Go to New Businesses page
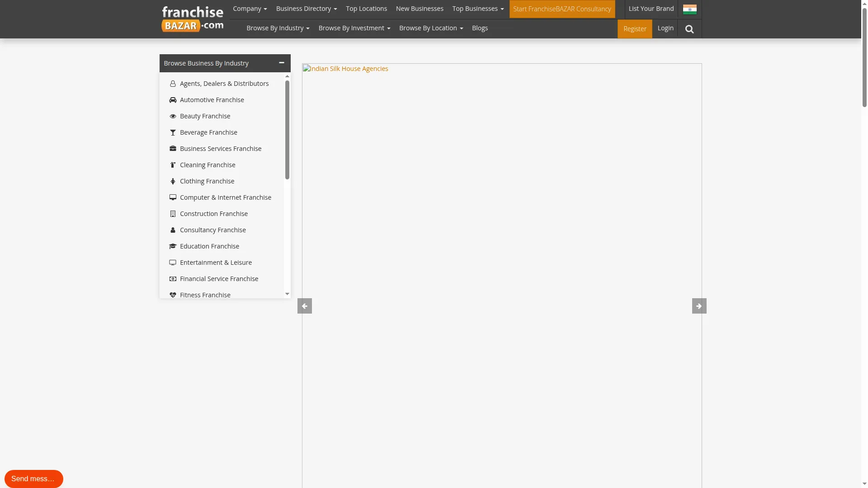 coord(420,9)
